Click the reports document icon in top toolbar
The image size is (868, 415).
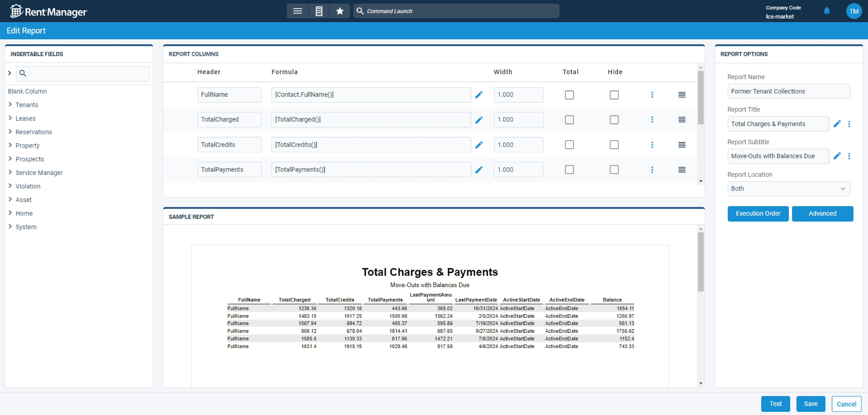[x=319, y=11]
